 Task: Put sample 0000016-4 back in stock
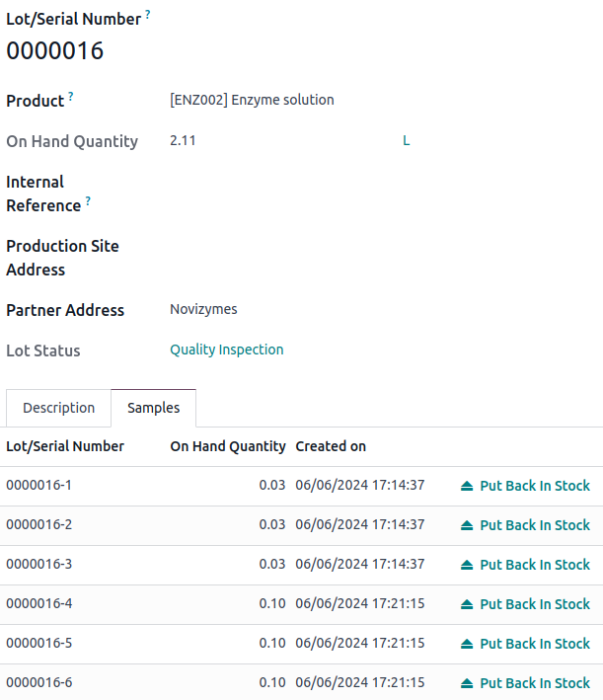(x=534, y=604)
